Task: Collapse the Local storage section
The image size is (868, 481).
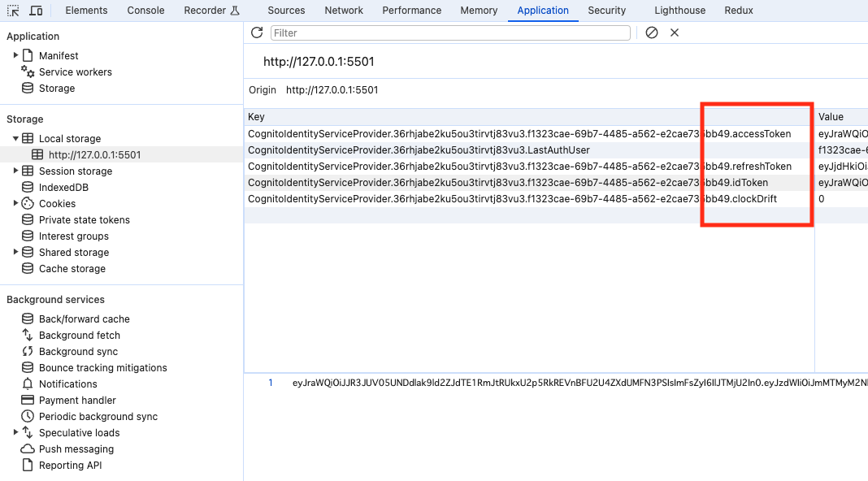Action: pos(17,138)
